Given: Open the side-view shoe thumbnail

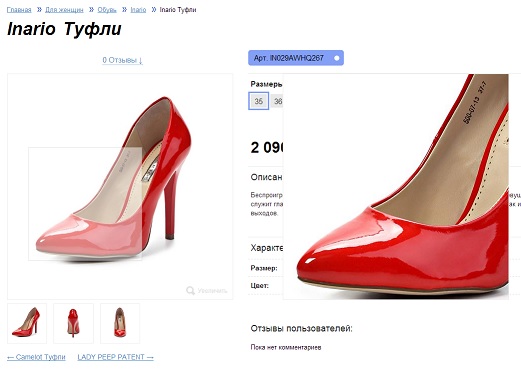Looking at the screenshot, I should pos(27,323).
